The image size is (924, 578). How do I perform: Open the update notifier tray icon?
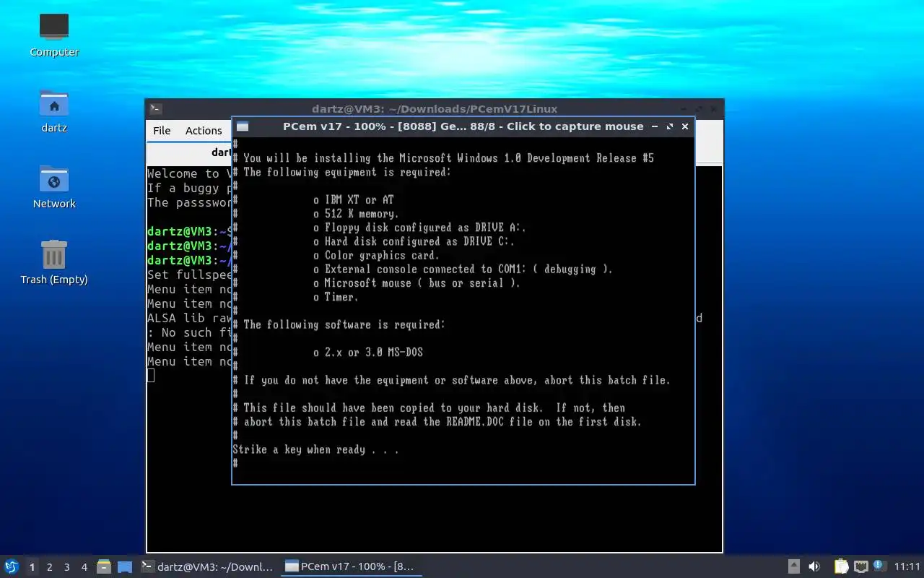click(879, 565)
